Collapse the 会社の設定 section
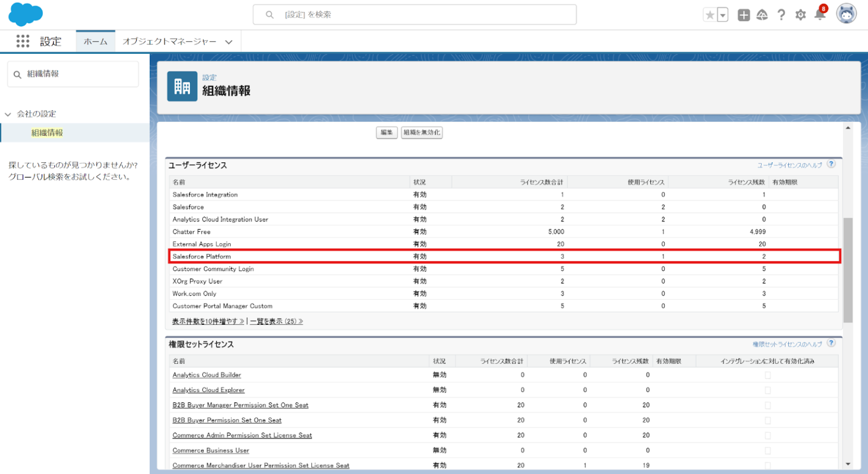 point(8,113)
